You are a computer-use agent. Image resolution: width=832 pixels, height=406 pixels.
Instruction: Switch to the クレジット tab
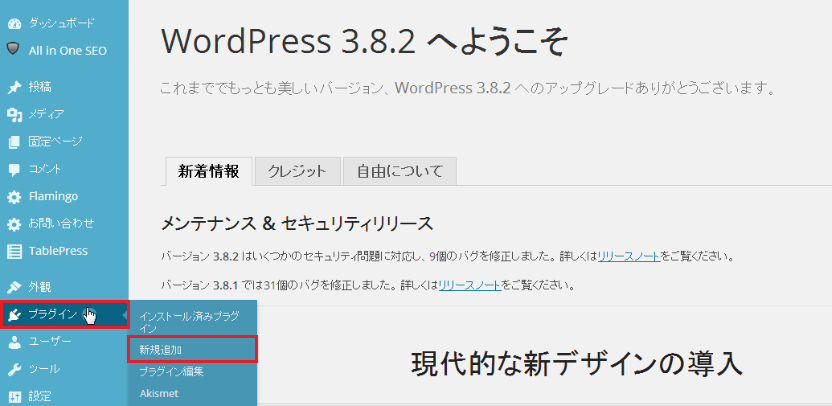click(x=297, y=171)
